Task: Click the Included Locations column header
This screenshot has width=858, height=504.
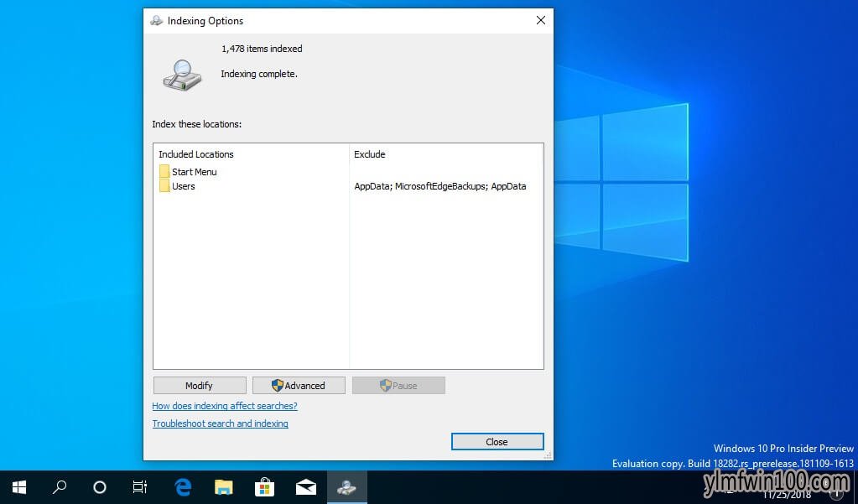Action: pos(196,154)
